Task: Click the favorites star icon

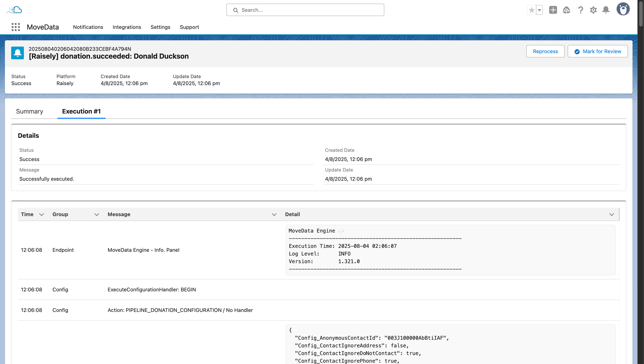Action: (x=531, y=10)
